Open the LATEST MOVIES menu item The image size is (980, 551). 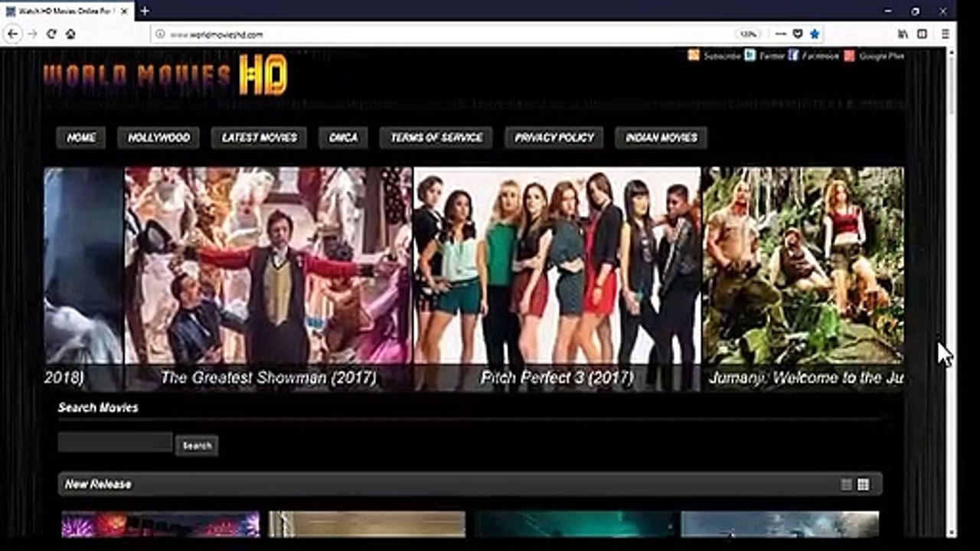point(259,138)
